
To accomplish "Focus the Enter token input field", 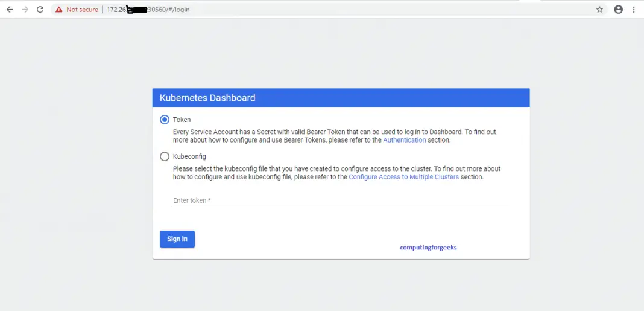I will pyautogui.click(x=341, y=200).
